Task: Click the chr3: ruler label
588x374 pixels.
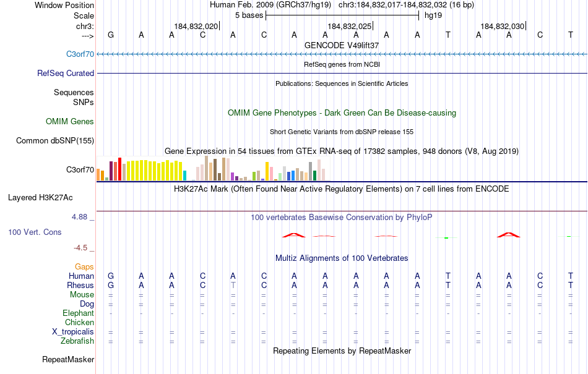Action: pos(85,26)
